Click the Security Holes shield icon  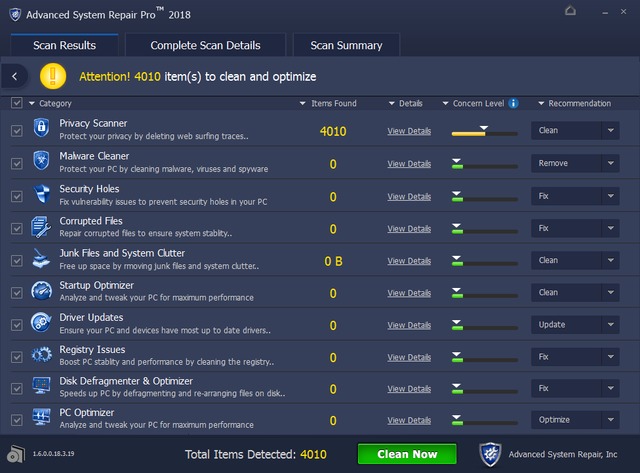tap(42, 193)
